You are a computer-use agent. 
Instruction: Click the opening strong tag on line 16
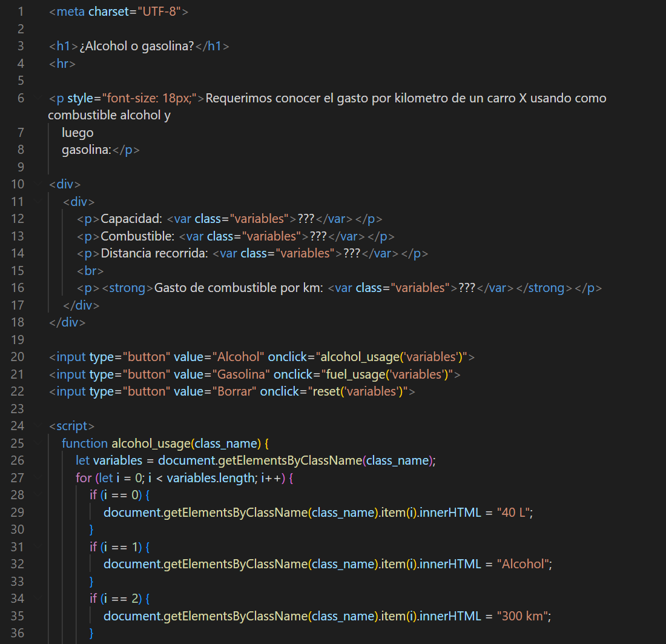coord(127,288)
